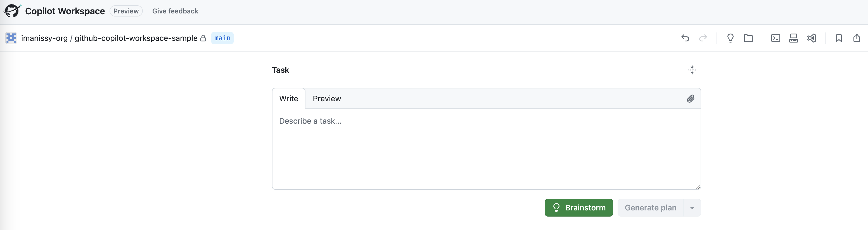The width and height of the screenshot is (868, 230).
Task: Click the redo arrow icon
Action: (x=703, y=38)
